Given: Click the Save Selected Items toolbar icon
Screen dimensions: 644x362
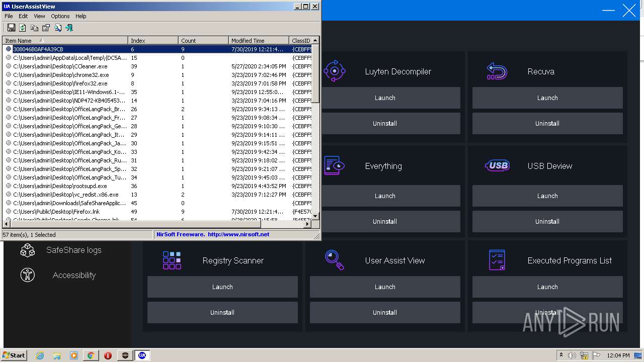Looking at the screenshot, I should pos(11,28).
